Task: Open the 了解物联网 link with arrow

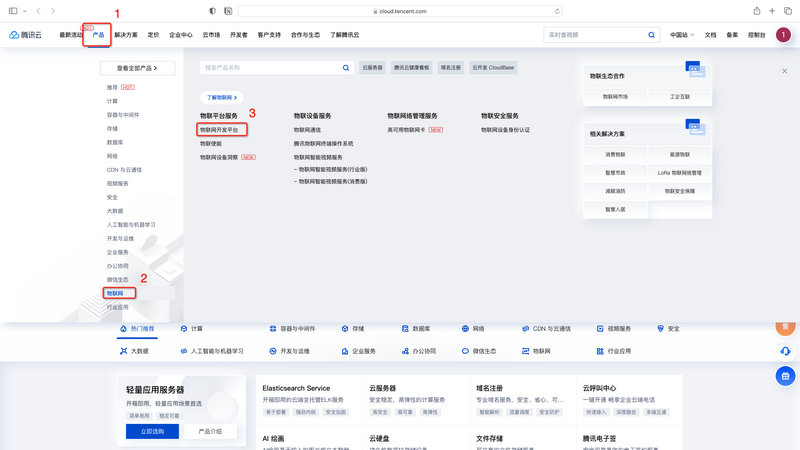Action: click(221, 97)
